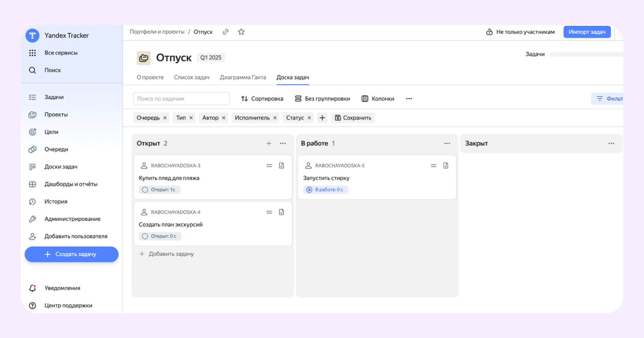The height and width of the screenshot is (338, 644).
Task: Switch to Диаграмма Ганта tab
Action: pos(243,77)
